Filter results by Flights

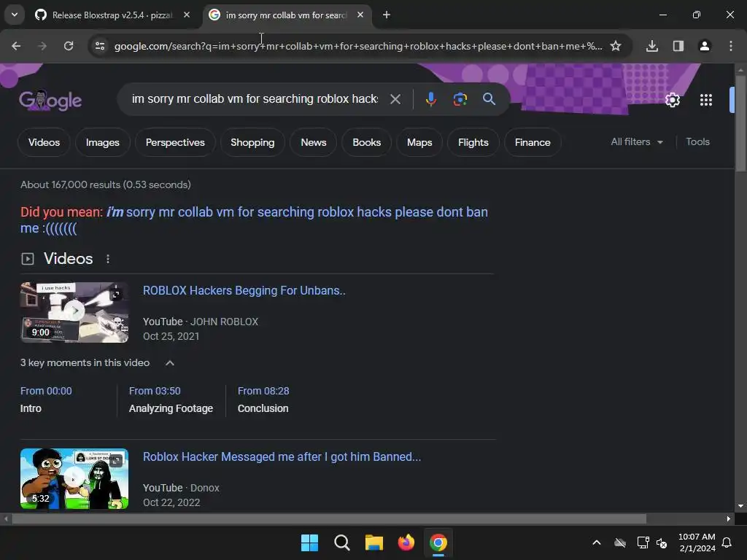click(x=473, y=142)
